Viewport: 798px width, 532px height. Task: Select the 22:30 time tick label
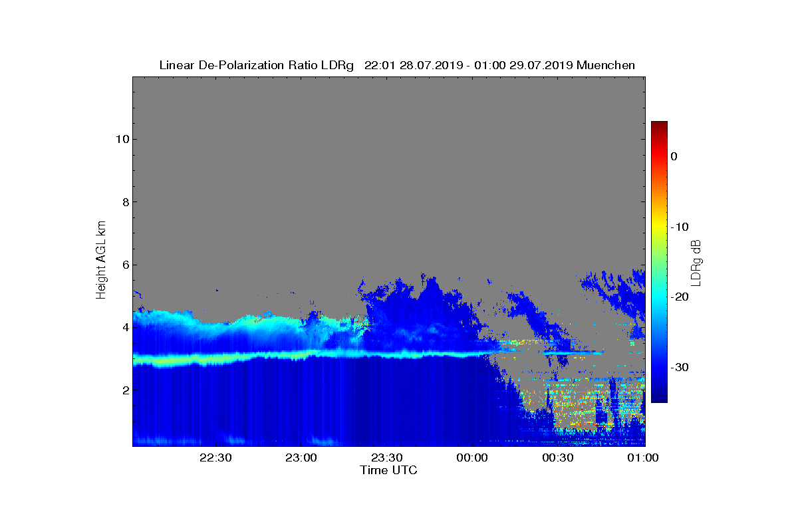(215, 458)
